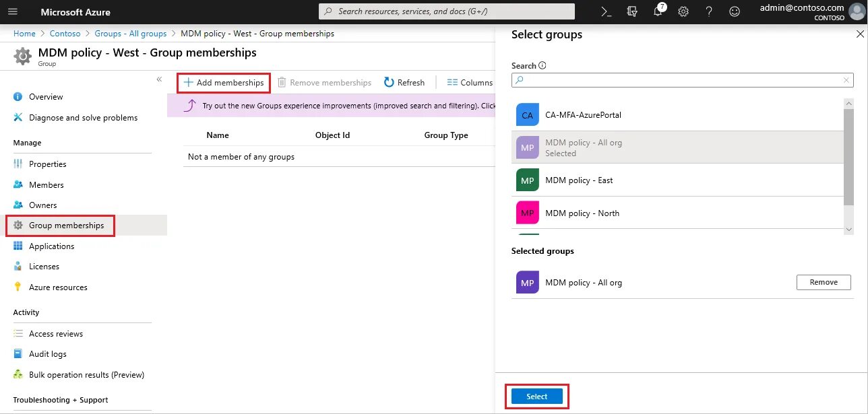Click into the Select groups search field

683,80
